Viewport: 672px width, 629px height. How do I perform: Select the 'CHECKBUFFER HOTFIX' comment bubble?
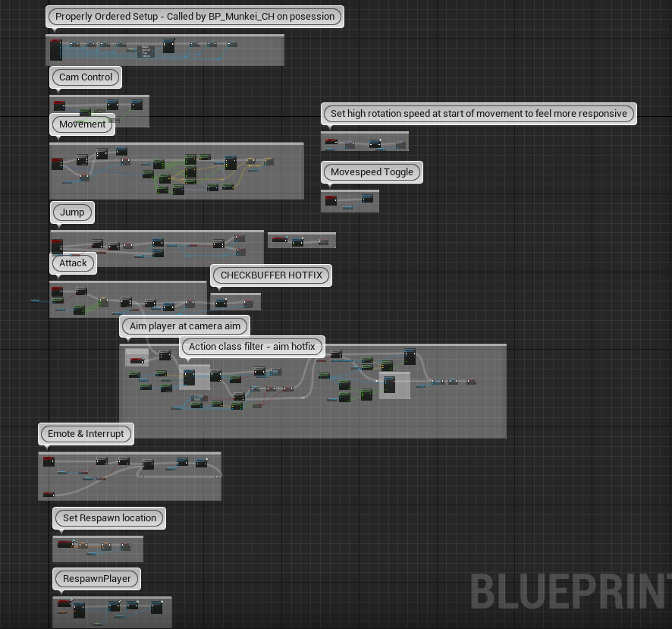point(272,275)
